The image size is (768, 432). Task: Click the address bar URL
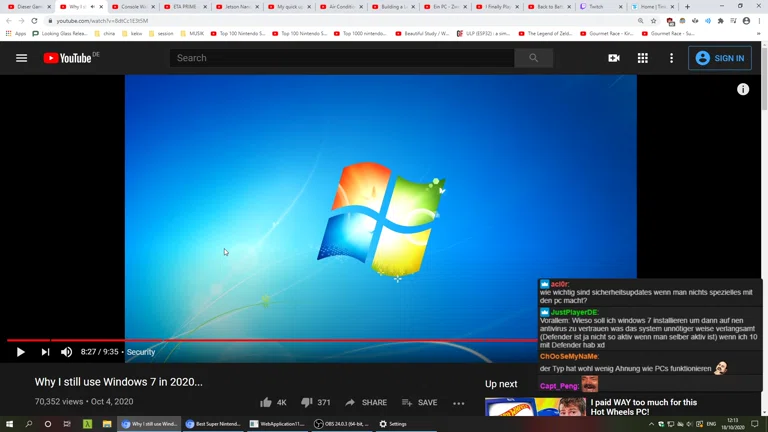102,21
